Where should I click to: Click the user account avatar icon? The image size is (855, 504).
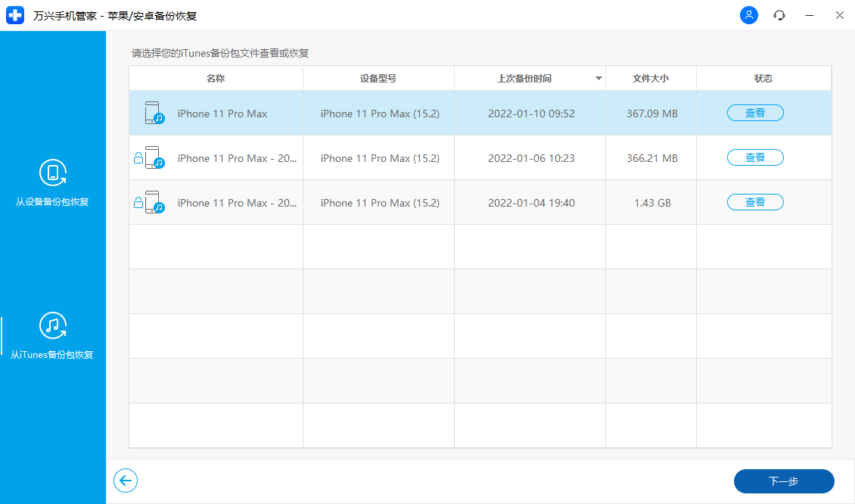tap(748, 15)
